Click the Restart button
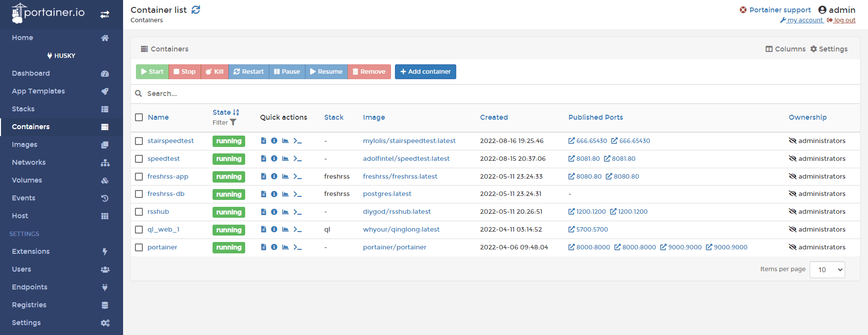This screenshot has width=868, height=335. pyautogui.click(x=249, y=72)
